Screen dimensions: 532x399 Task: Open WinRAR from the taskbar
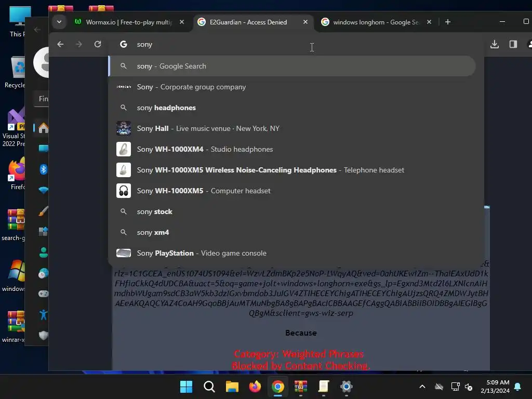(301, 387)
